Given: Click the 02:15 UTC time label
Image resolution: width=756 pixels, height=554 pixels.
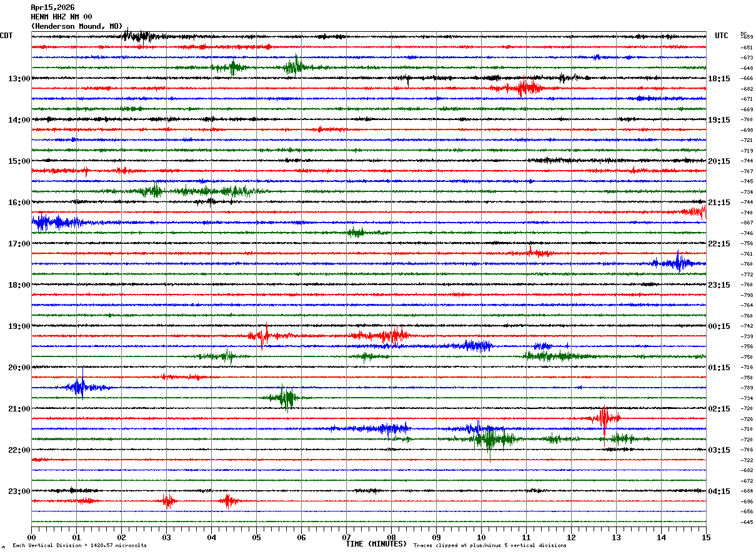Looking at the screenshot, I should [719, 409].
